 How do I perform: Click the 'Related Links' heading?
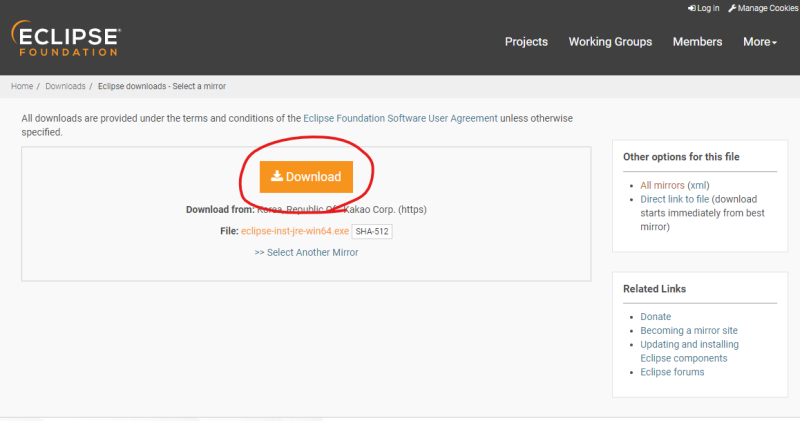pyautogui.click(x=654, y=289)
